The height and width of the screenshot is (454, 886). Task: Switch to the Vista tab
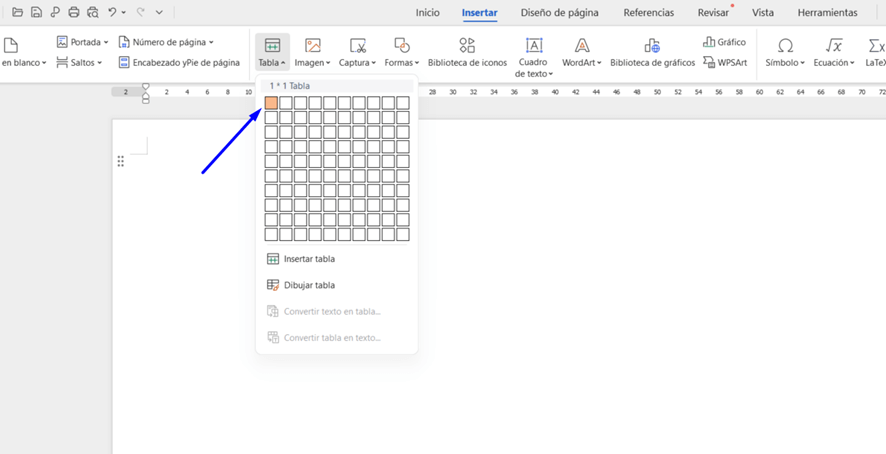pos(763,12)
